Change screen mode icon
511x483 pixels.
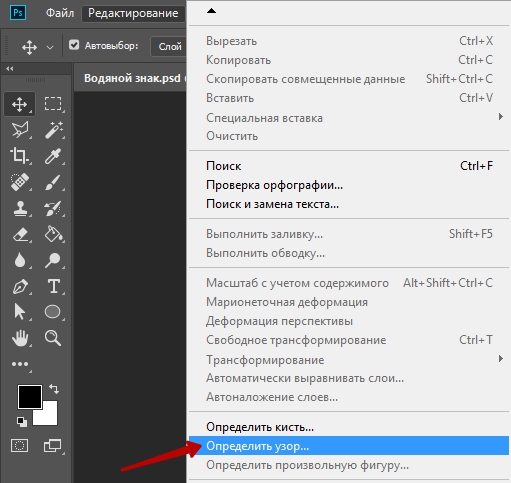click(52, 446)
